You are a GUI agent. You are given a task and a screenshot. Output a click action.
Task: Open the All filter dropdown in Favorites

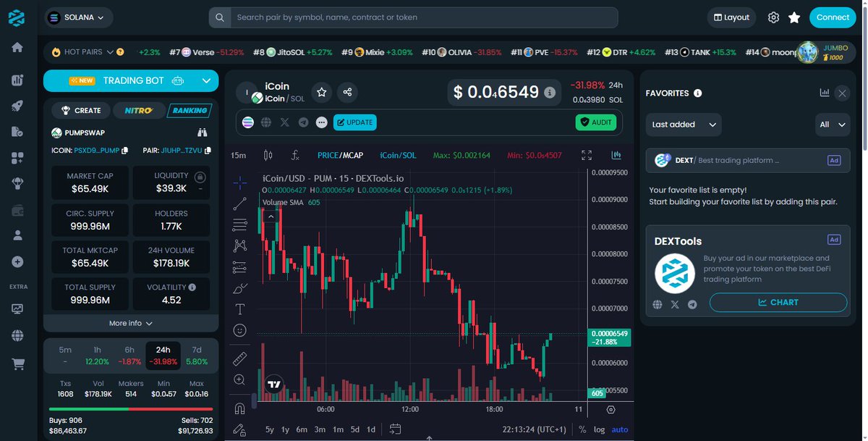[832, 125]
